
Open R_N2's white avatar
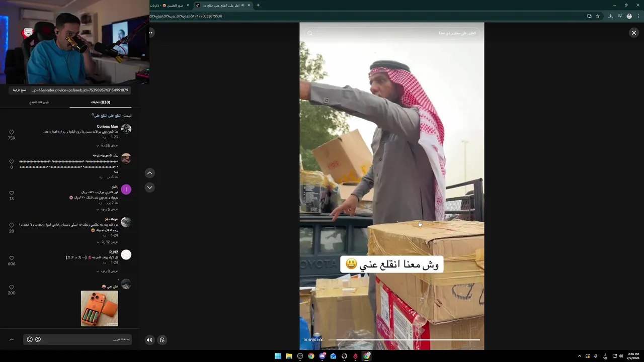tap(126, 255)
